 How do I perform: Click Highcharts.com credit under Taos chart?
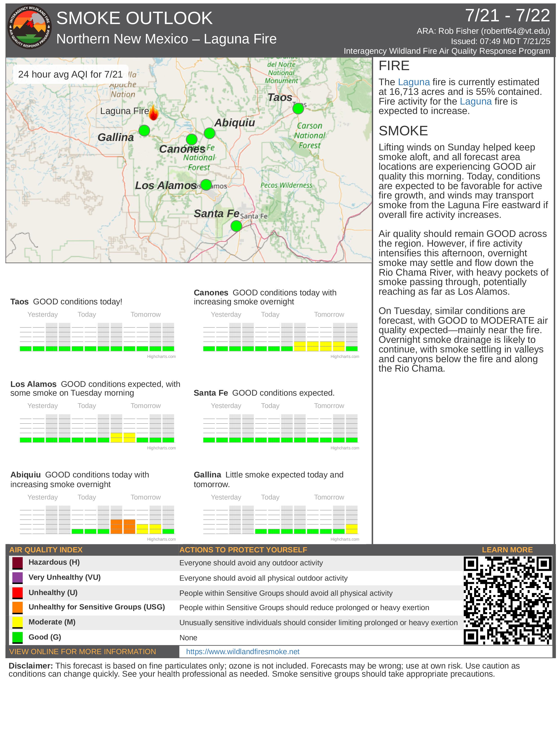point(161,356)
